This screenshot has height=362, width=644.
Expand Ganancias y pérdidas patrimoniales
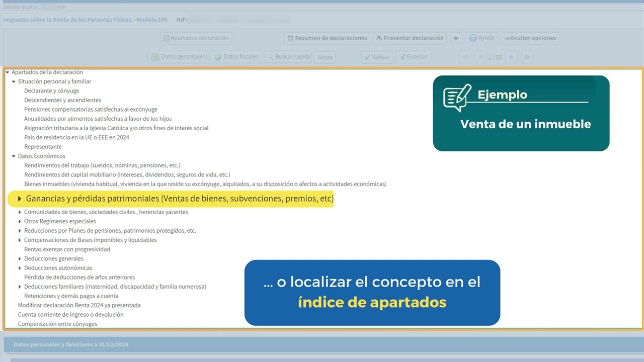tap(20, 199)
